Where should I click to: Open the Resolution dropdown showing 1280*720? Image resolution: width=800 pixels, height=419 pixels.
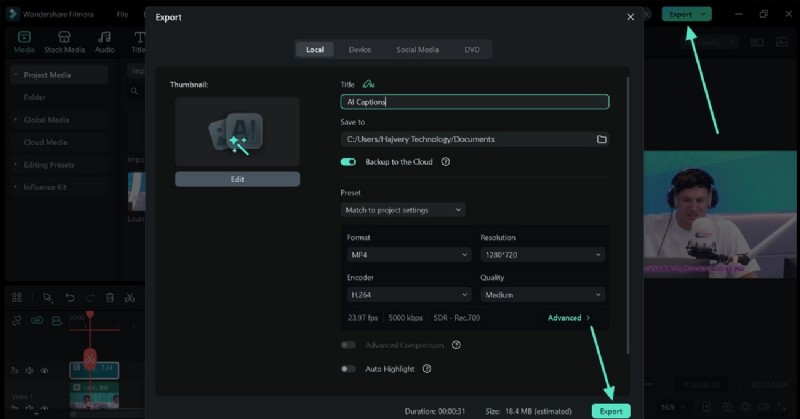[x=542, y=254]
